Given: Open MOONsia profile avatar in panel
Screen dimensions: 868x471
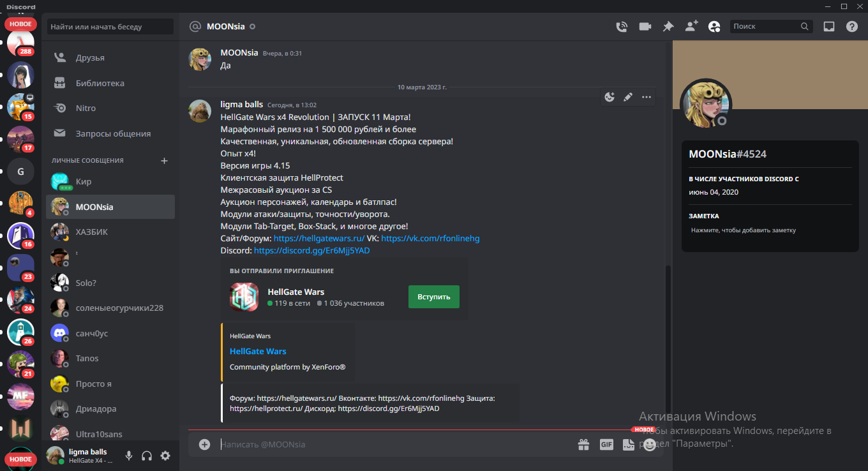Looking at the screenshot, I should click(x=706, y=105).
